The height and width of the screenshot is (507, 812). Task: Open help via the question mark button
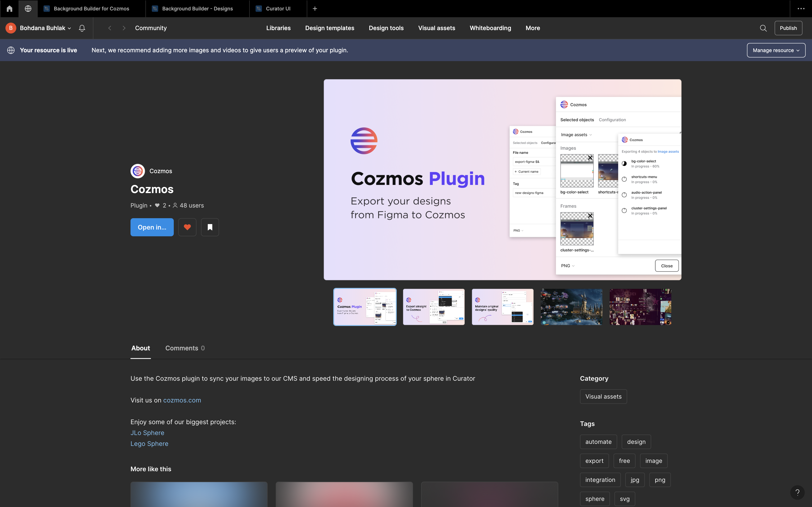pyautogui.click(x=797, y=492)
